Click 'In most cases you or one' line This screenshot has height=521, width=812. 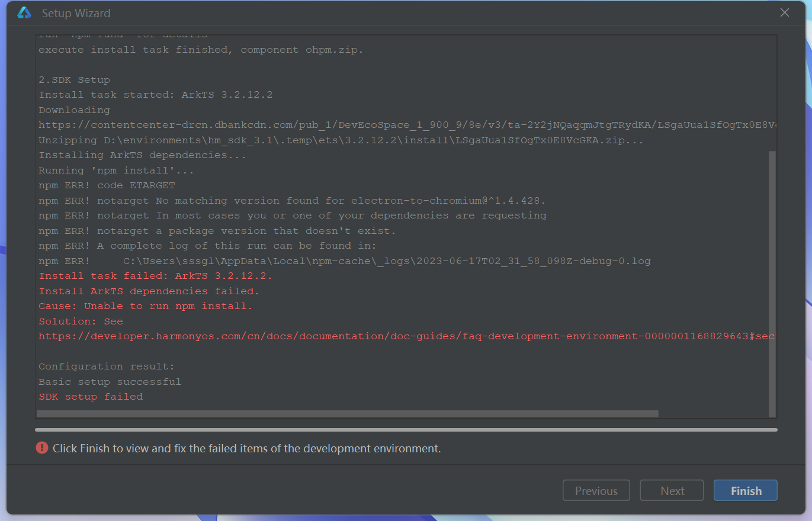tap(293, 216)
